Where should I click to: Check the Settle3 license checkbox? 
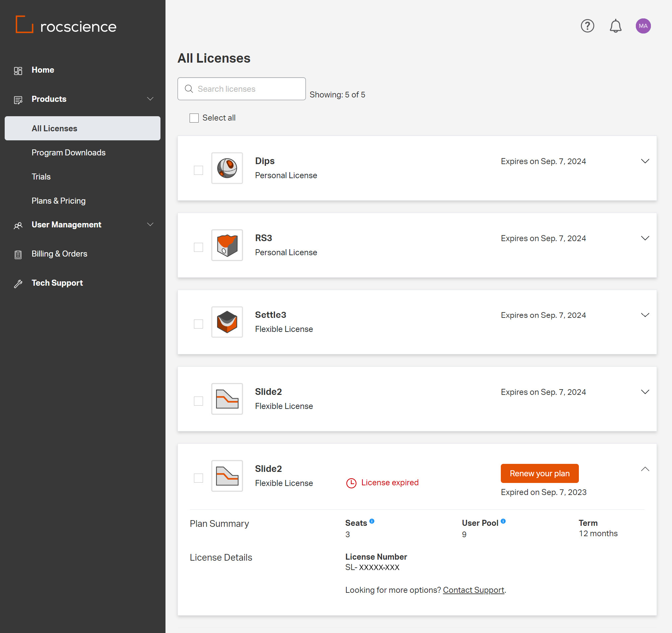(x=198, y=324)
